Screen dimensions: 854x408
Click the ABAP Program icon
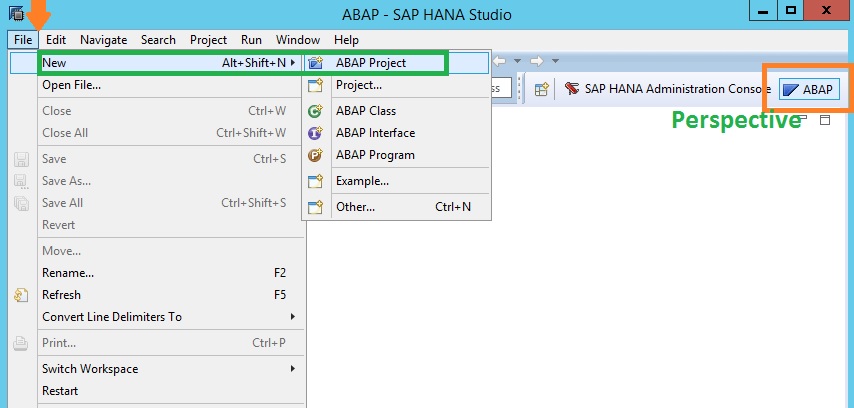coord(315,155)
